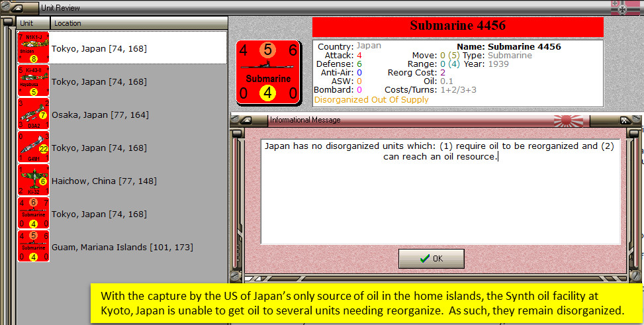Click the Unit Review title text

[x=60, y=7]
